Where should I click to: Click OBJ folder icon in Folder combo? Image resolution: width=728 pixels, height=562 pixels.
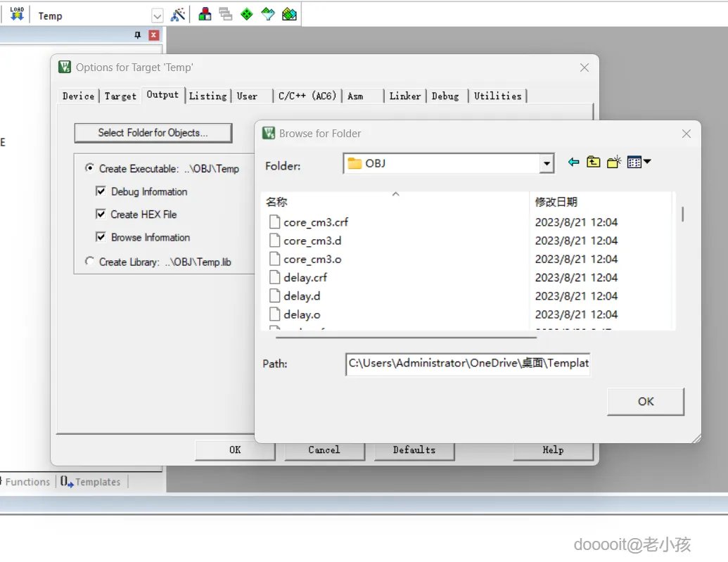coord(355,163)
